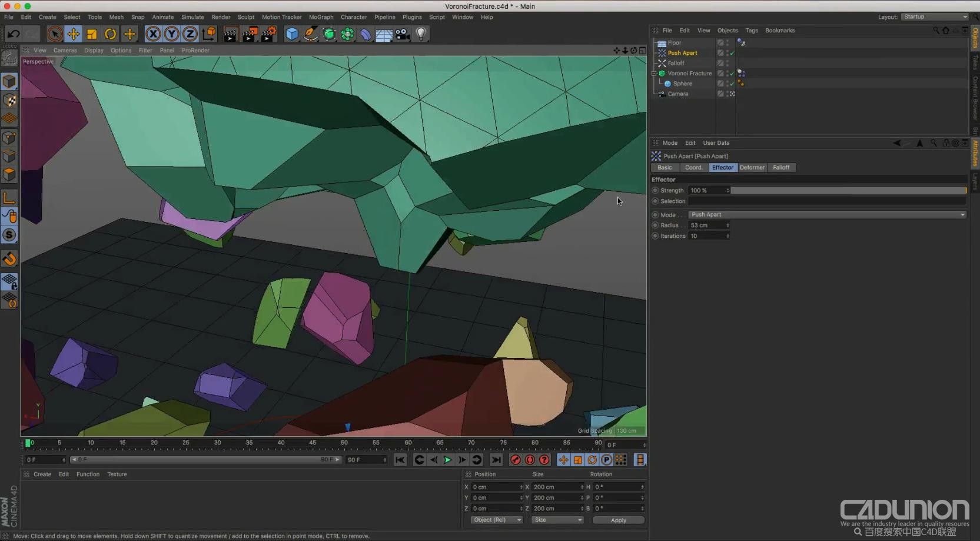Viewport: 980px width, 541px height.
Task: Toggle X axis lock
Action: (x=153, y=34)
